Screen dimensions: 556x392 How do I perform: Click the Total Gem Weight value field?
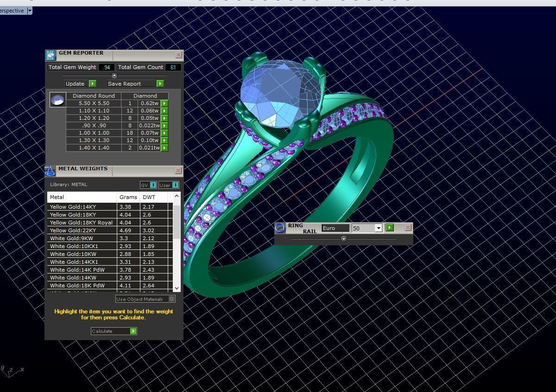tap(106, 67)
